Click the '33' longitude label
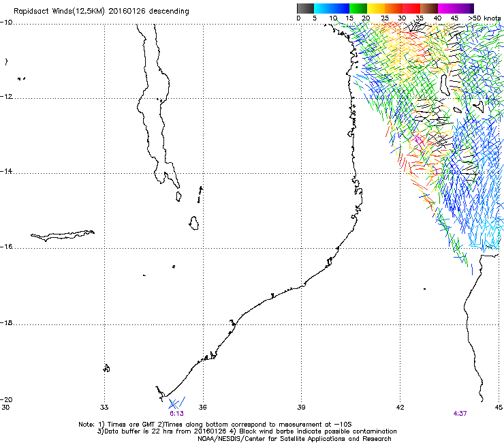This screenshot has height=443, width=504. [x=104, y=408]
